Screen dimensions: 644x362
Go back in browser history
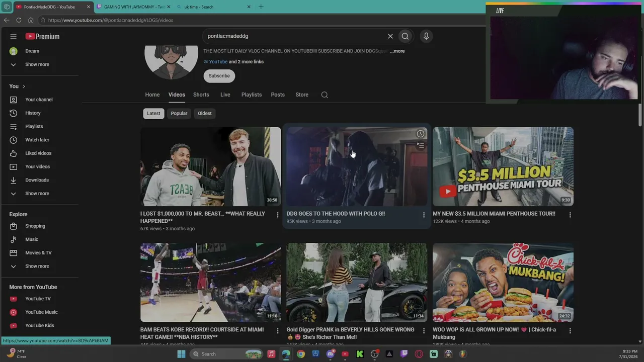[x=7, y=20]
